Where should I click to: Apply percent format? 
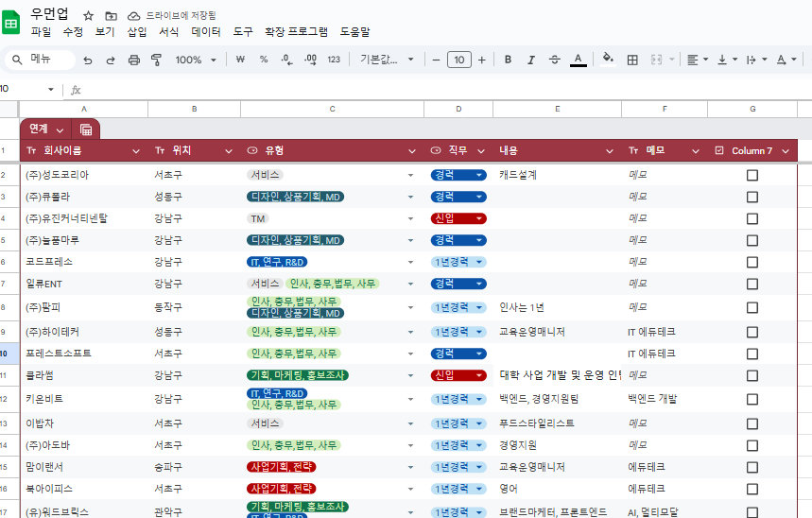[x=264, y=60]
